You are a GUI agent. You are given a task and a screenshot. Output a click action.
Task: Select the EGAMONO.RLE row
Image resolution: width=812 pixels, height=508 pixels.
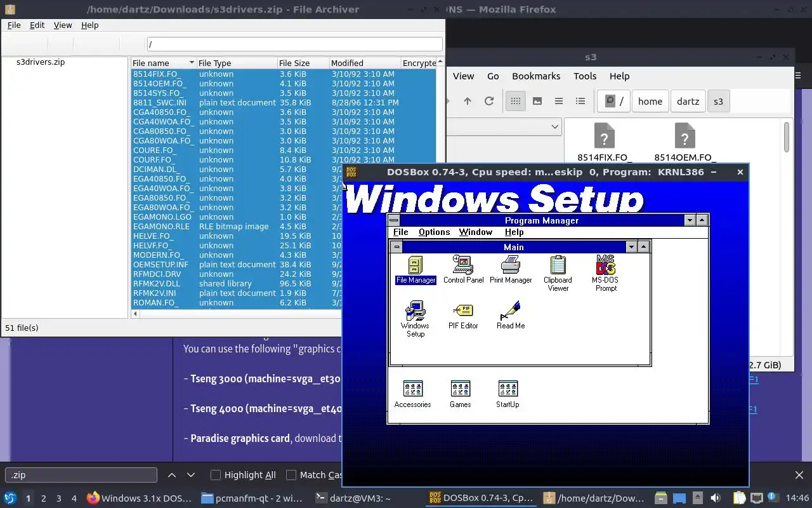point(236,226)
